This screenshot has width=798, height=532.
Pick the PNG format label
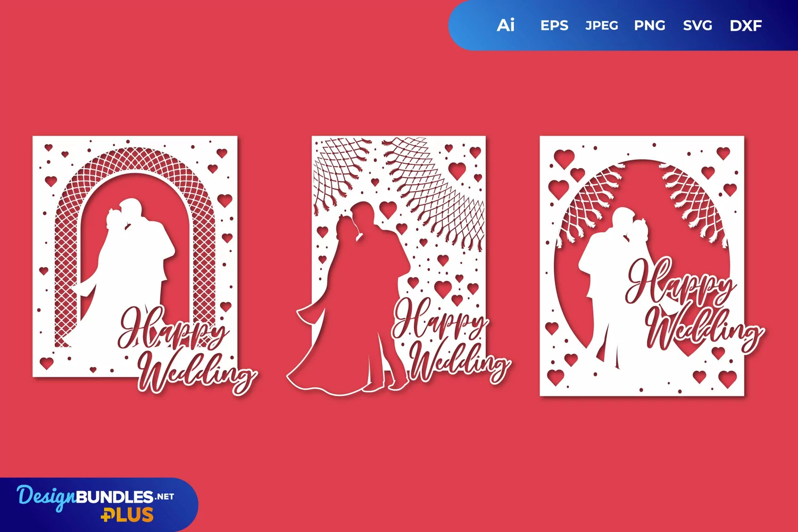[650, 26]
